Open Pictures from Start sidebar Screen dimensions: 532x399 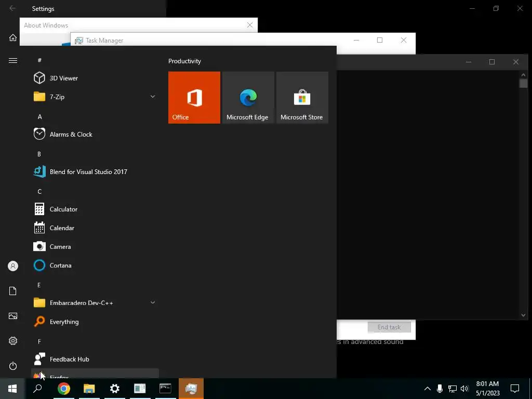click(x=13, y=316)
